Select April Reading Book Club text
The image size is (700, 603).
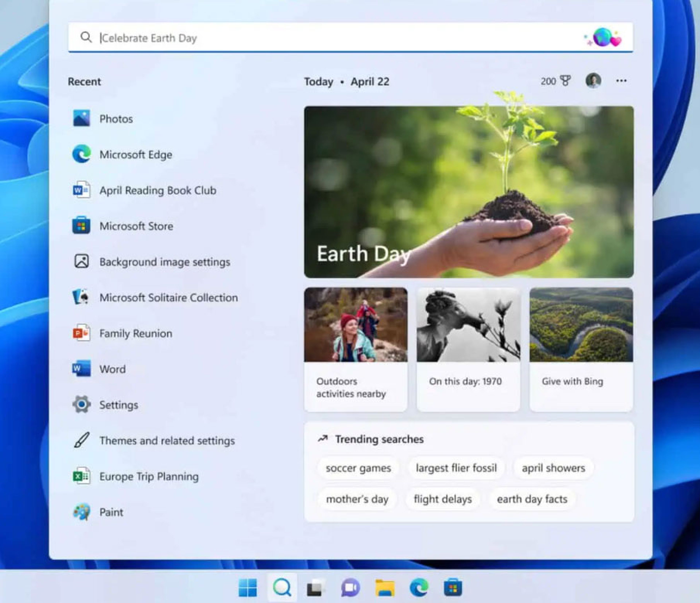pyautogui.click(x=158, y=190)
